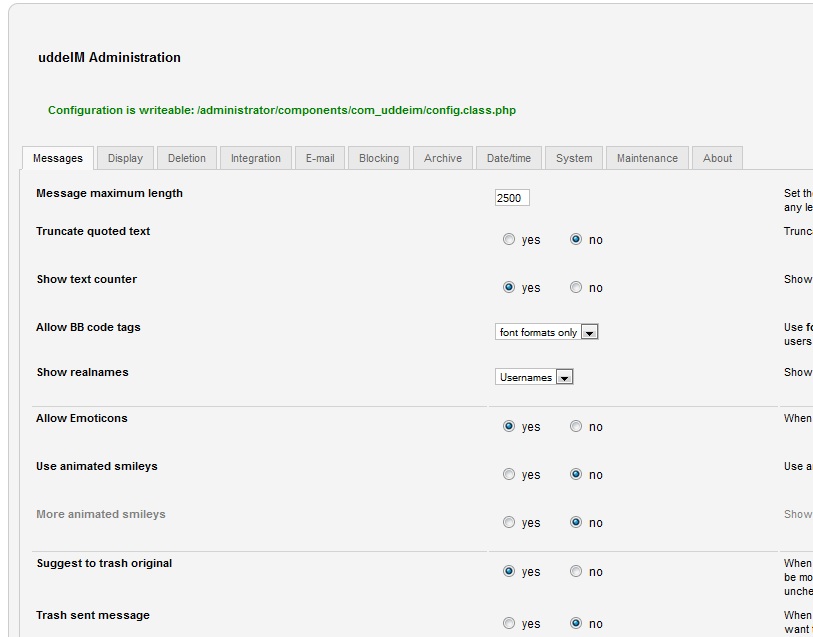This screenshot has height=637, width=813.
Task: Click the Truncate quoted text label
Action: (x=93, y=231)
